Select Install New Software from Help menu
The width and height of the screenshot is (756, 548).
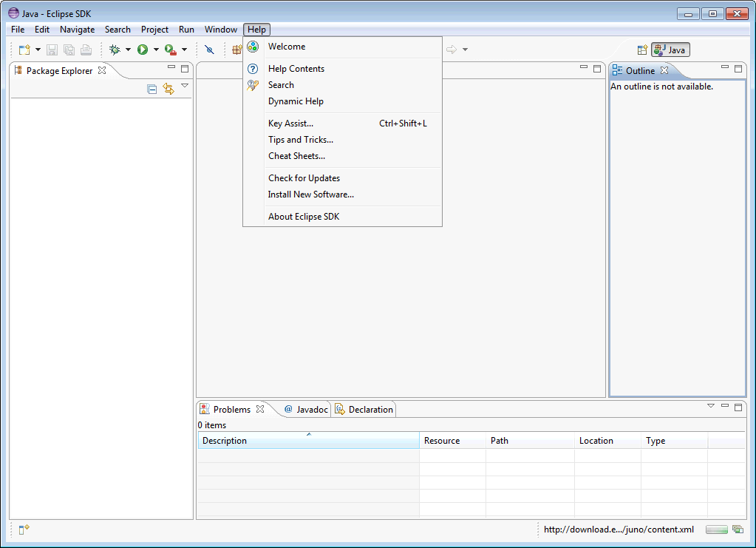pos(310,194)
